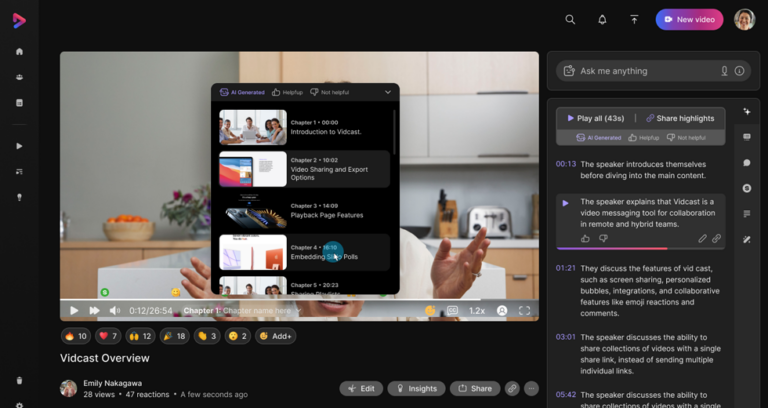Open the notifications bell

pos(602,19)
